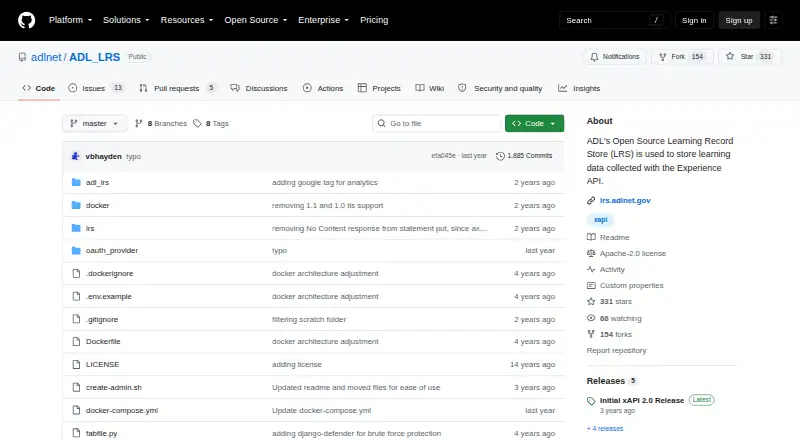The height and width of the screenshot is (440, 800).
Task: Switch to the Code tab
Action: click(x=39, y=88)
